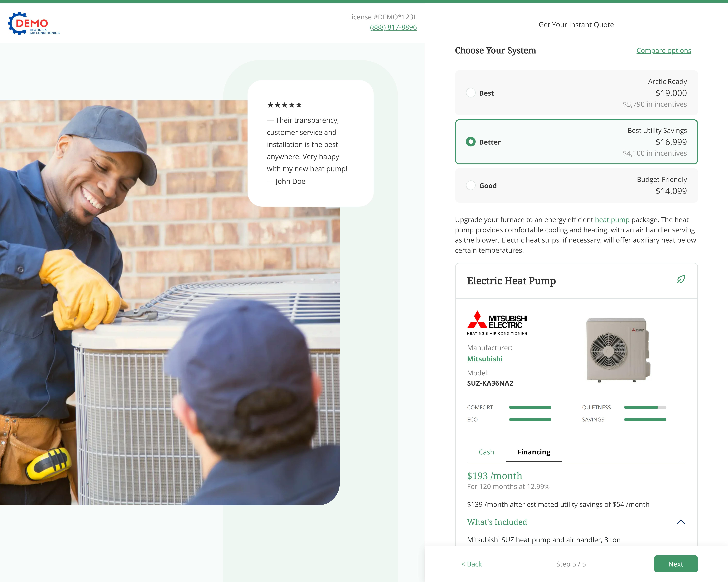728x582 pixels.
Task: Select the Best system radio button
Action: (470, 93)
